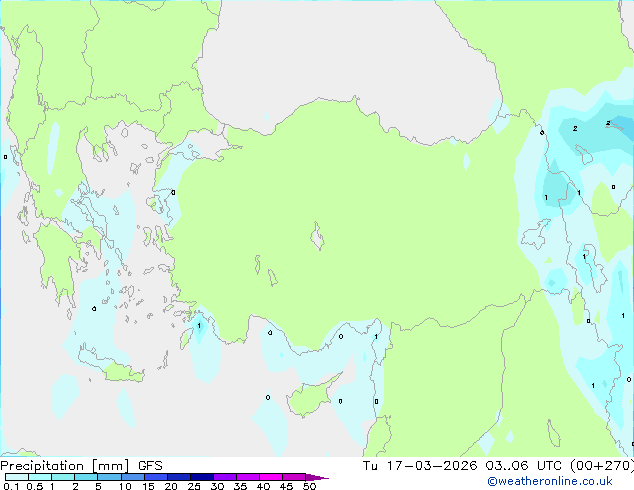
Task: Click the 0.5–1 mm light cyan legend swatch
Action: tap(40, 477)
